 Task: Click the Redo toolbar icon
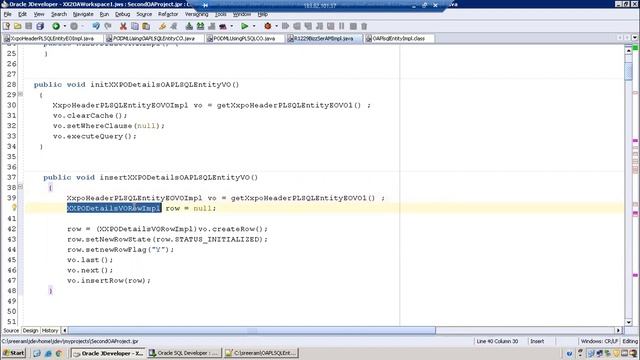click(108, 26)
